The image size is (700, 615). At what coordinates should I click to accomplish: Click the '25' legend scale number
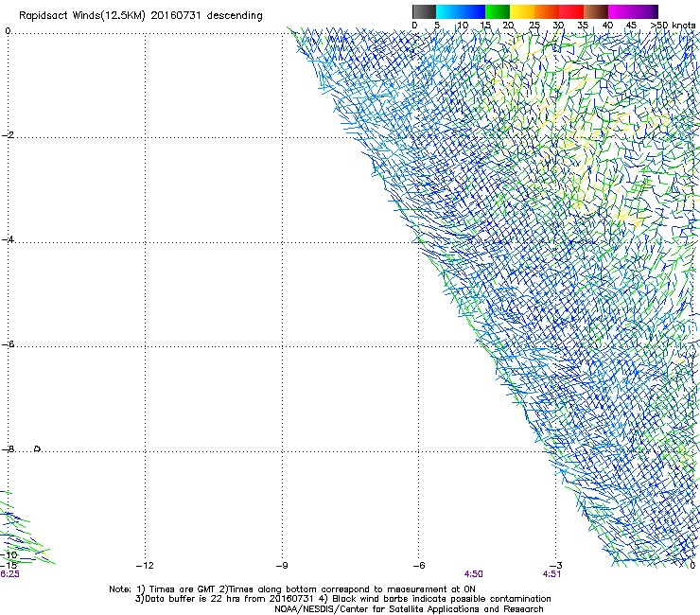pyautogui.click(x=534, y=26)
